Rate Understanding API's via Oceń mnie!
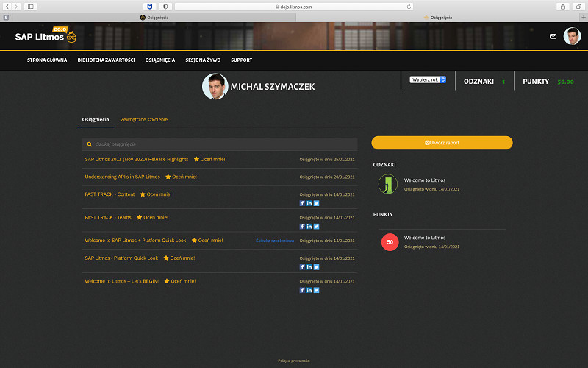The height and width of the screenshot is (368, 588). coord(181,177)
